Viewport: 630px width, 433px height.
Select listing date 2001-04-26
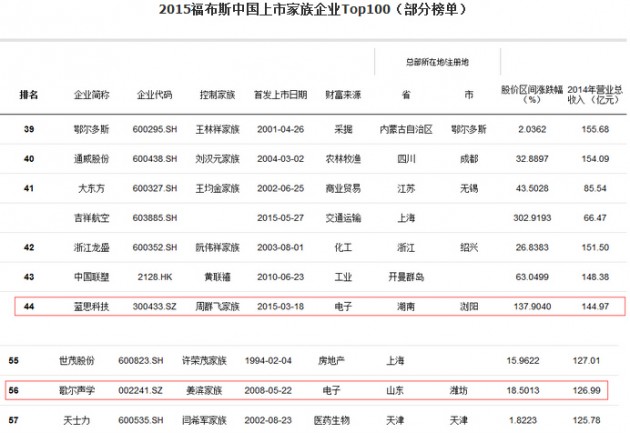point(280,129)
